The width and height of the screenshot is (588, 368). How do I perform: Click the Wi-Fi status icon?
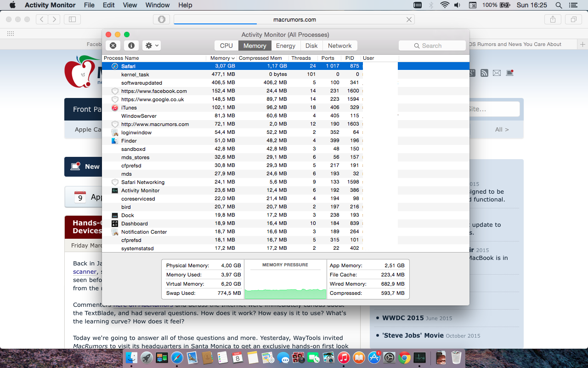(444, 5)
